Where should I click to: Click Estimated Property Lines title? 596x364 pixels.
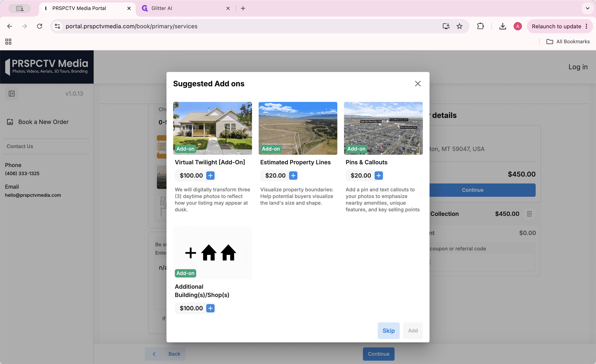click(295, 162)
